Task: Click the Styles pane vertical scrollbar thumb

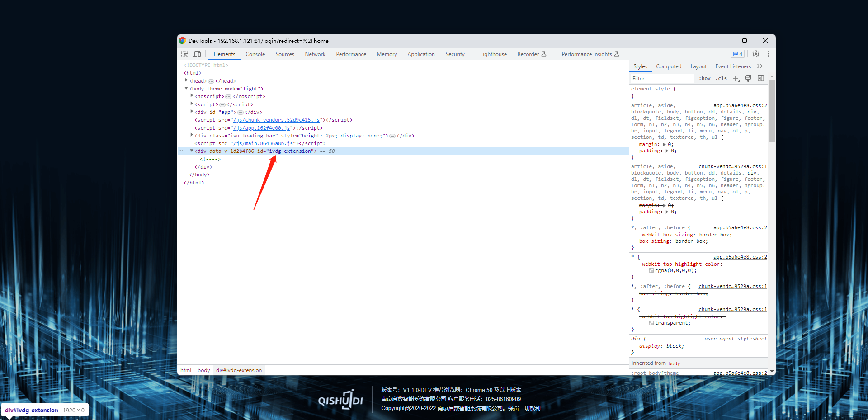Action: [x=772, y=111]
